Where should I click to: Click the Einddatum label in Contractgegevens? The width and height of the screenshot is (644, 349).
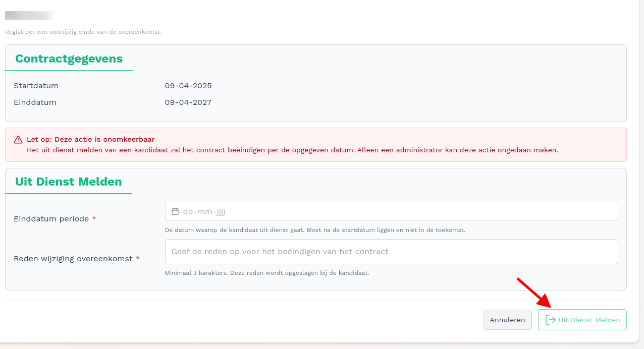pyautogui.click(x=35, y=102)
